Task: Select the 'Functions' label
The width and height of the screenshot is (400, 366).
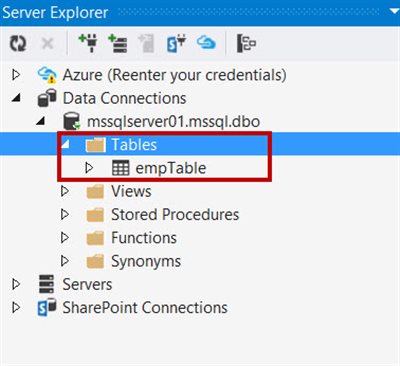Action: click(144, 238)
